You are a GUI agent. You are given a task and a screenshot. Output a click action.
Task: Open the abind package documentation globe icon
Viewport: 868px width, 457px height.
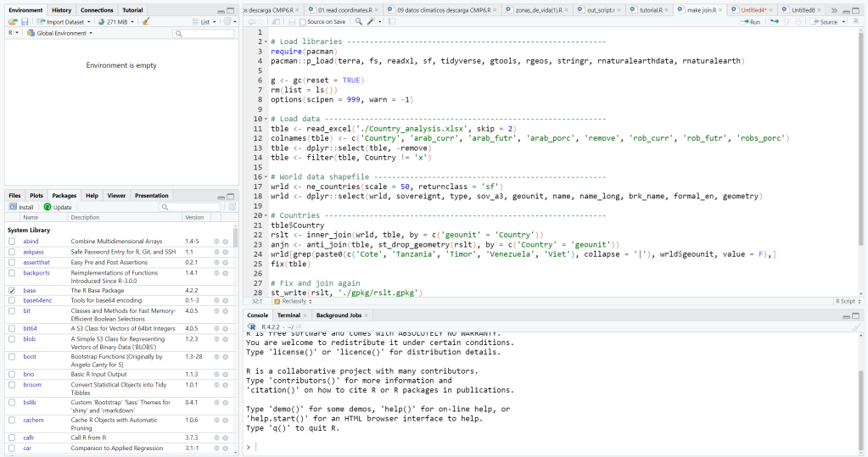217,242
